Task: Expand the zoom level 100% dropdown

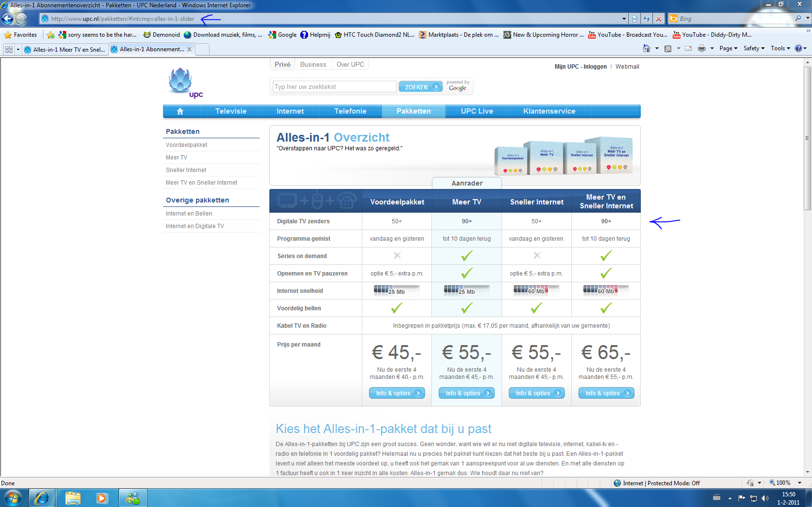Action: tap(799, 483)
